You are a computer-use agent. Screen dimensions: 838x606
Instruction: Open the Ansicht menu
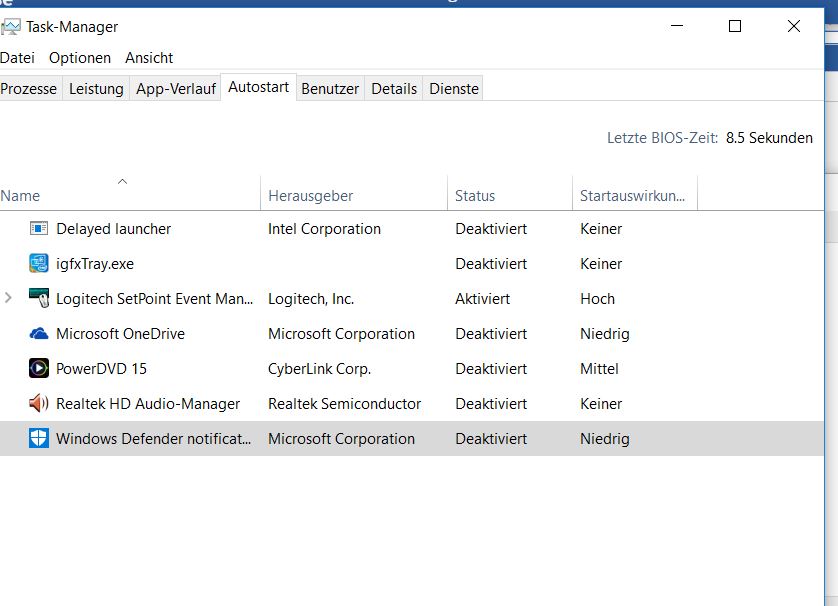[x=149, y=58]
